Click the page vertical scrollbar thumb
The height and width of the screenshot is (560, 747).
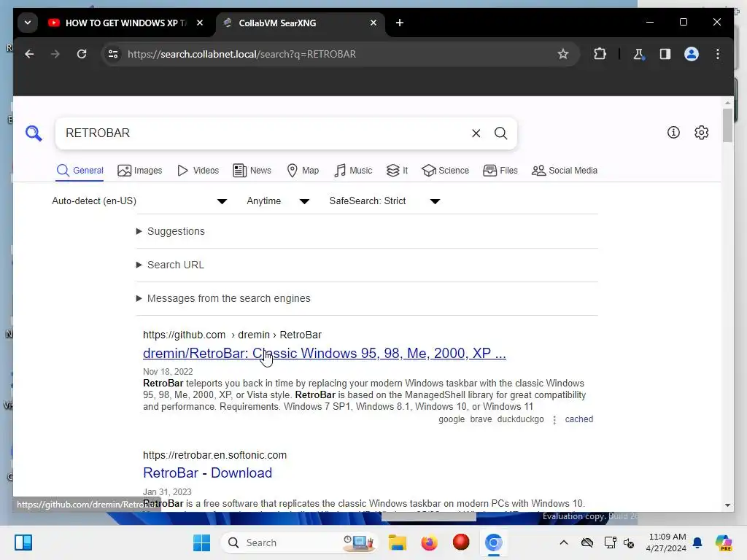[x=727, y=125]
